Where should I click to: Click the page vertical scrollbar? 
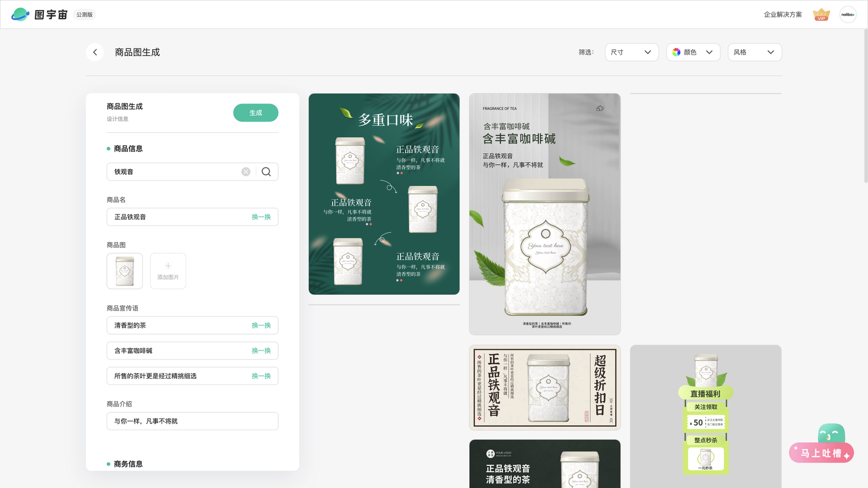click(866, 106)
